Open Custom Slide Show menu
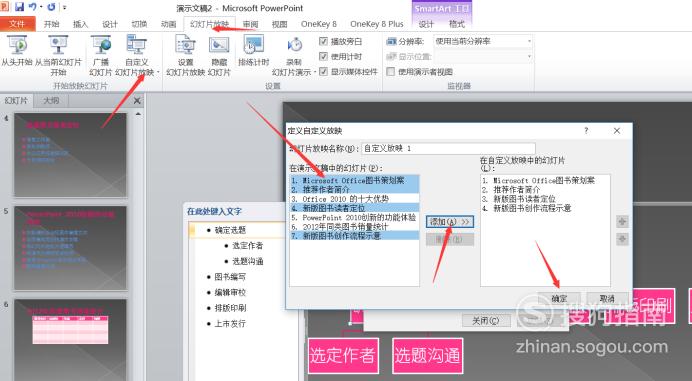 point(136,55)
